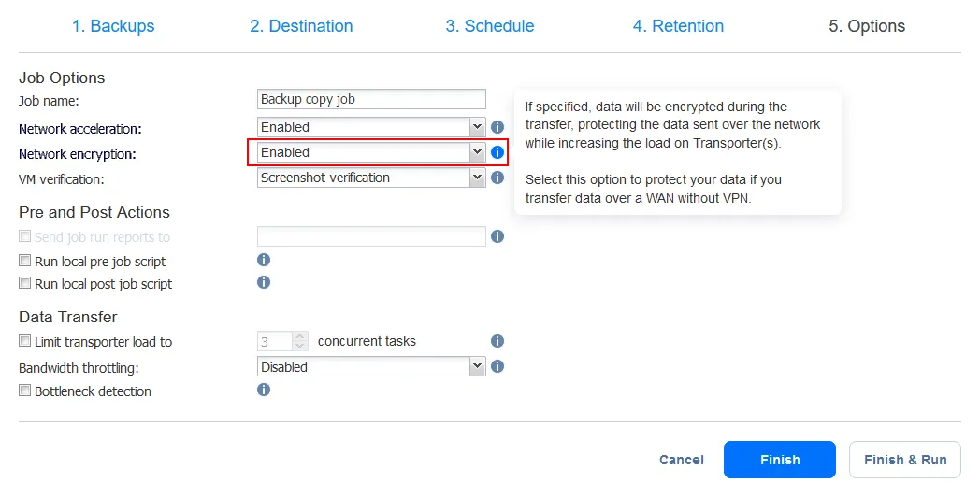The height and width of the screenshot is (497, 980).
Task: Expand the VM verification dropdown
Action: pos(371,177)
